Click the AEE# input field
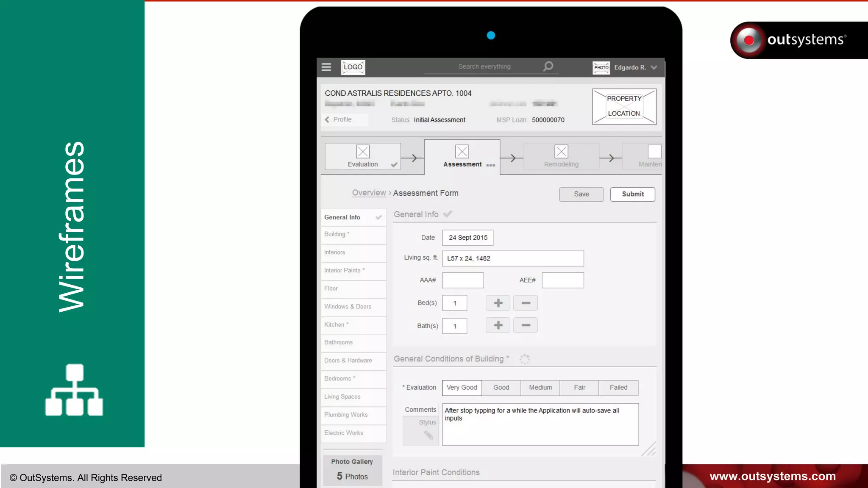868x488 pixels. click(x=563, y=280)
